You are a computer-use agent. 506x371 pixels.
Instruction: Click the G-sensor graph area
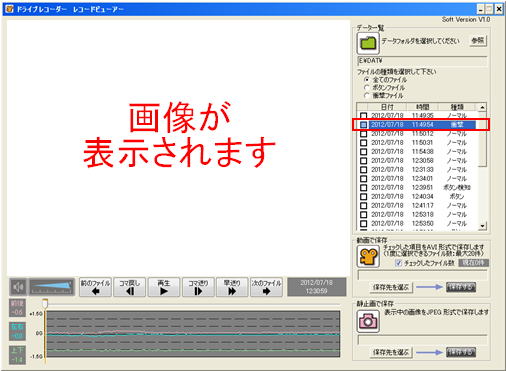(193, 334)
